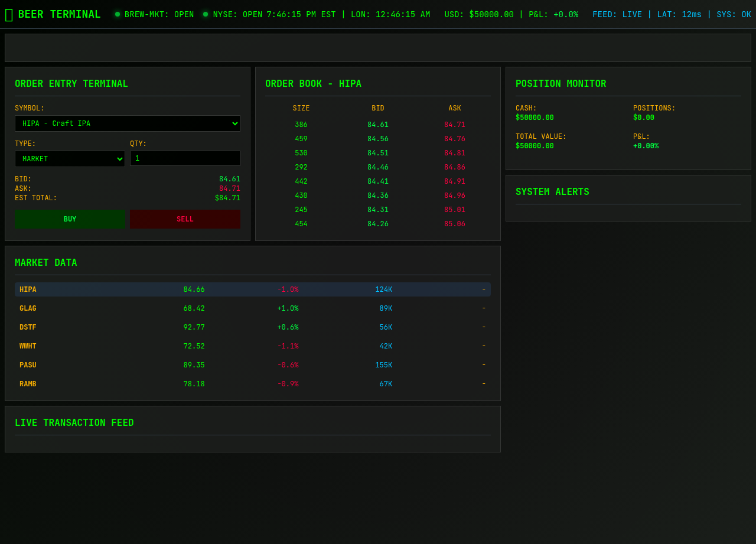756x544 pixels.
Task: Click the FEED: LIVE status in header
Action: pos(617,15)
